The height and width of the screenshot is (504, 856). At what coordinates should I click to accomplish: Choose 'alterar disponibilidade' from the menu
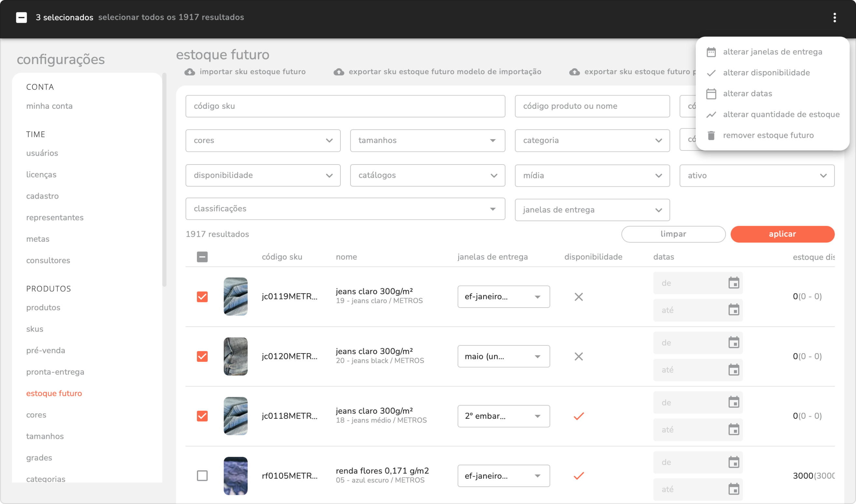point(766,73)
